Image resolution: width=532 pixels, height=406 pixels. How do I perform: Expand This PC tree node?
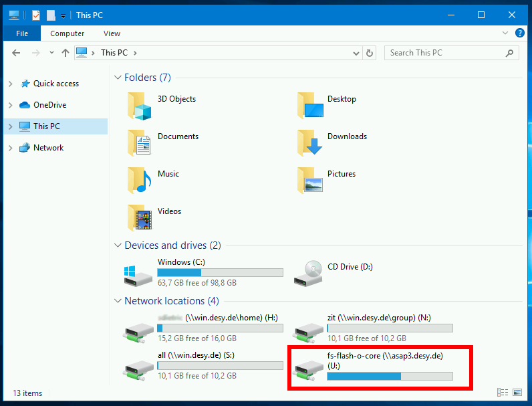pyautogui.click(x=11, y=126)
